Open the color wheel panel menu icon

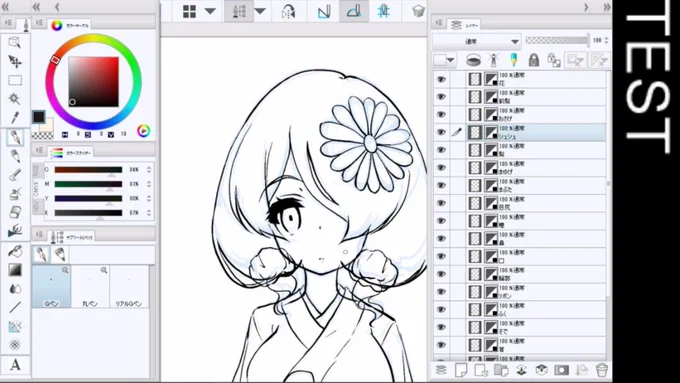coord(39,23)
